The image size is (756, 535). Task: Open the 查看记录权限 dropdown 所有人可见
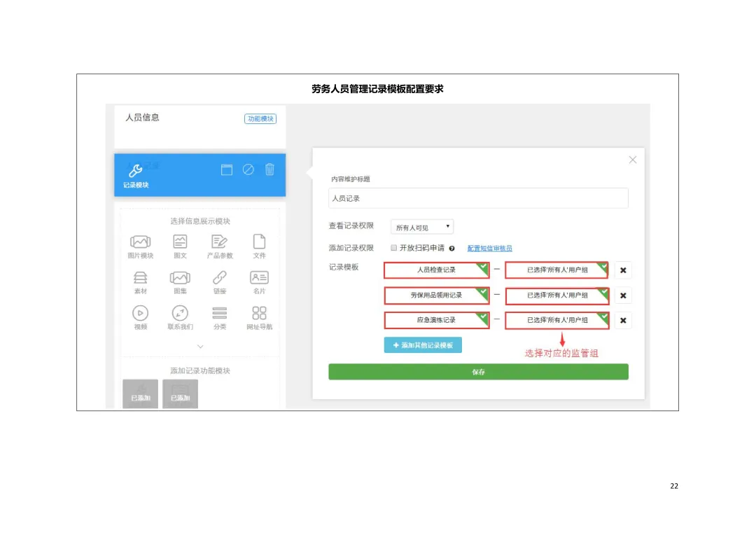point(422,227)
